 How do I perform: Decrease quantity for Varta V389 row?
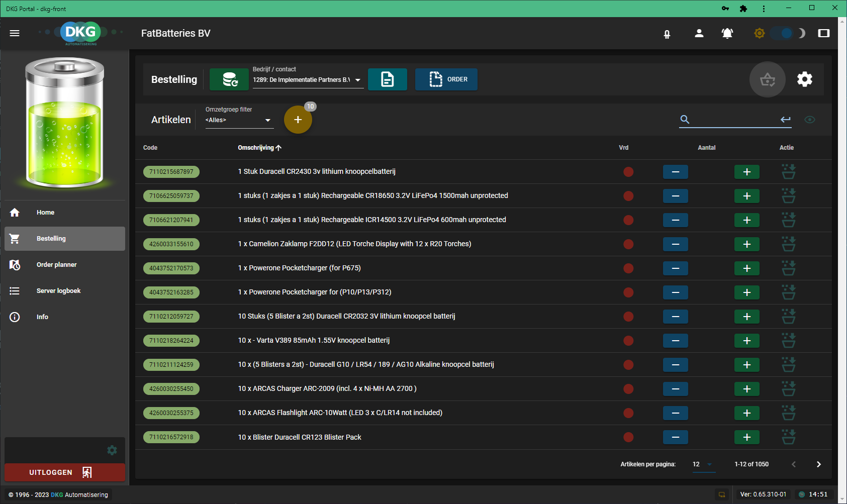[x=676, y=341]
